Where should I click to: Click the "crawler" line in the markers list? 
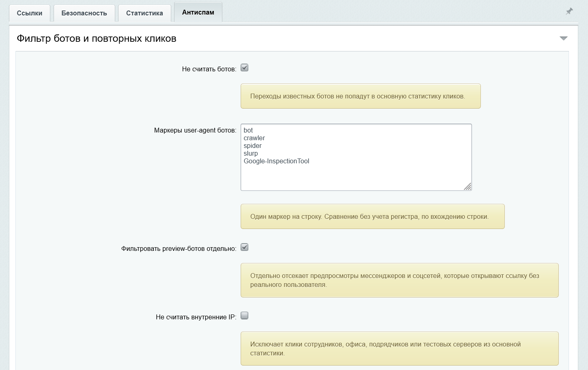[x=254, y=138]
